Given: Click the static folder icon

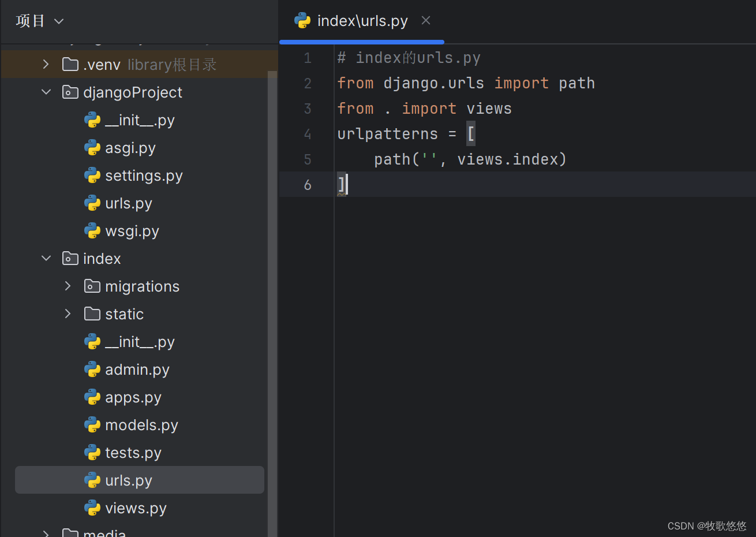Looking at the screenshot, I should click(92, 314).
